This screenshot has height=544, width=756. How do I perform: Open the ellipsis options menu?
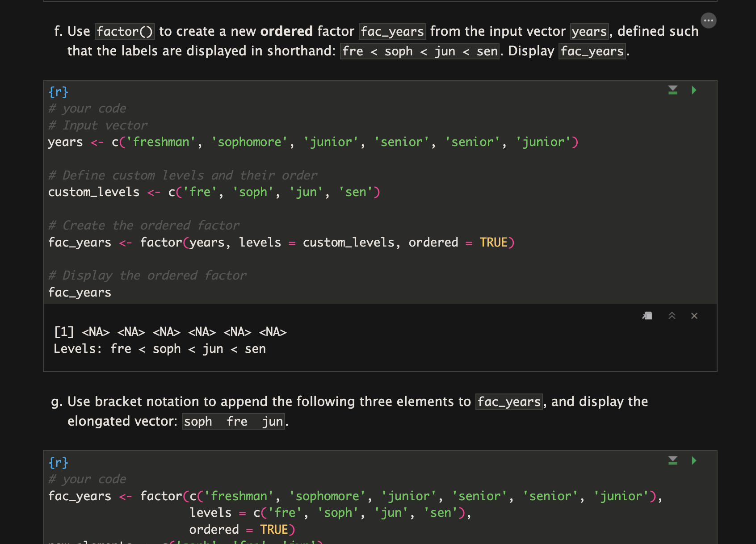(x=708, y=21)
